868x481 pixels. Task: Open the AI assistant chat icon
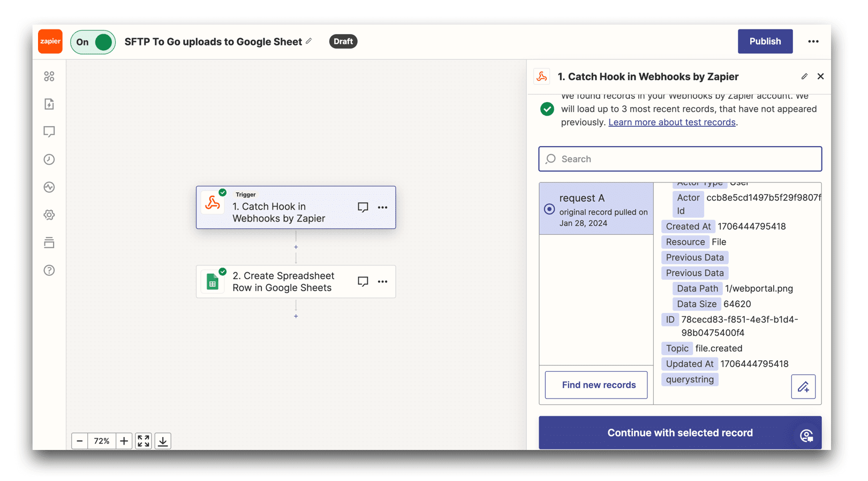pos(806,436)
